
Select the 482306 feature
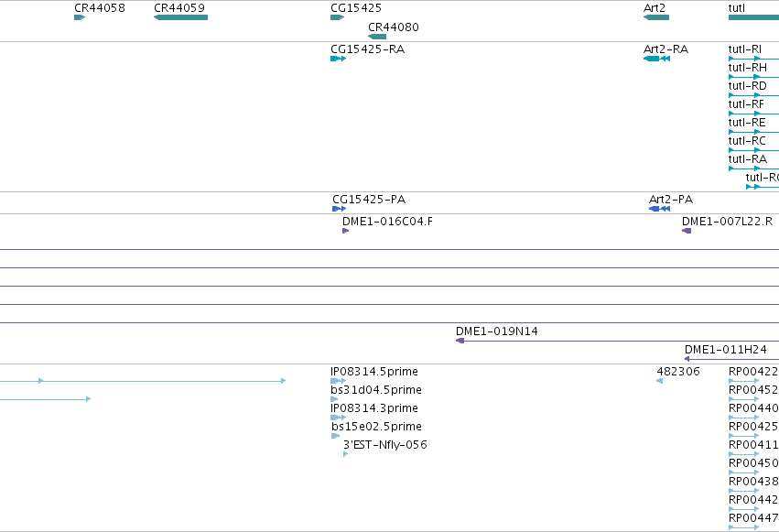659,381
